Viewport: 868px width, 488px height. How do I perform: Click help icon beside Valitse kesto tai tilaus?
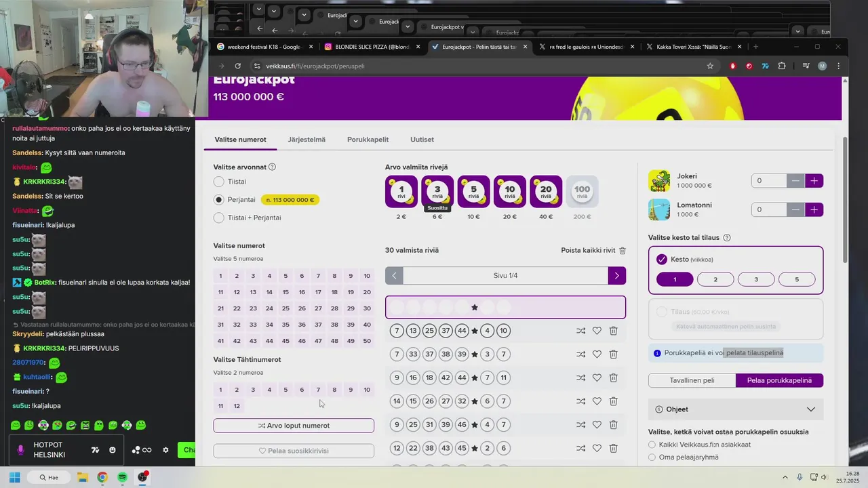coord(727,238)
